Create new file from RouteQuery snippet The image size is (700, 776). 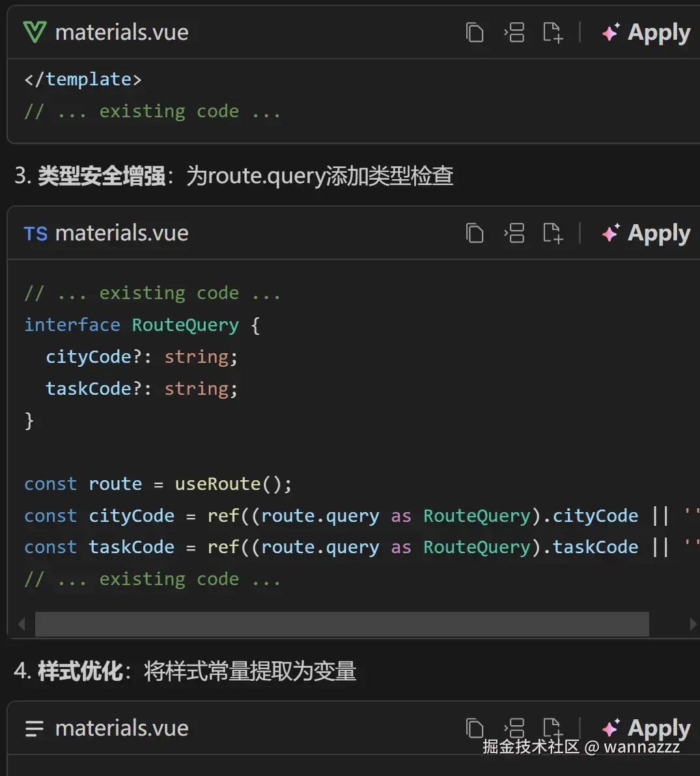(553, 233)
